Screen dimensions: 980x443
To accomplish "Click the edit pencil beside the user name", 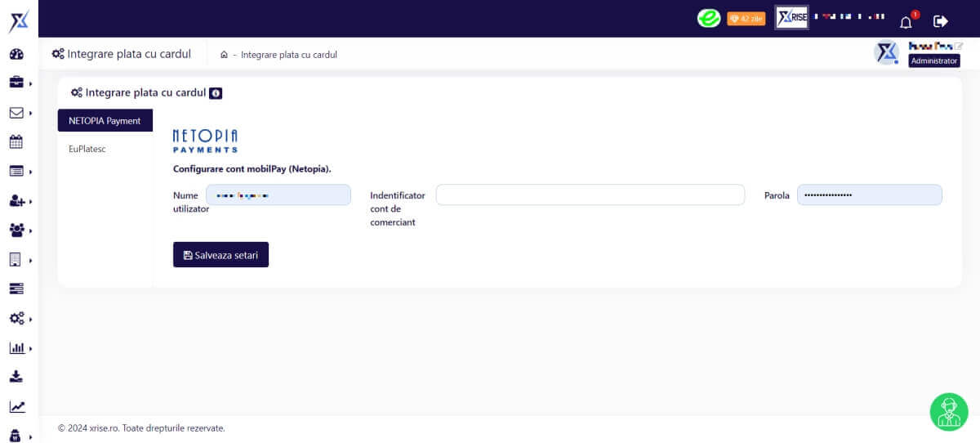I will point(959,46).
